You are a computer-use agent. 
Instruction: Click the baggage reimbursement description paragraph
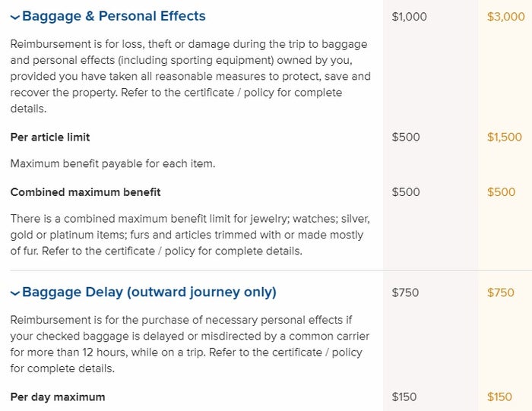click(190, 76)
